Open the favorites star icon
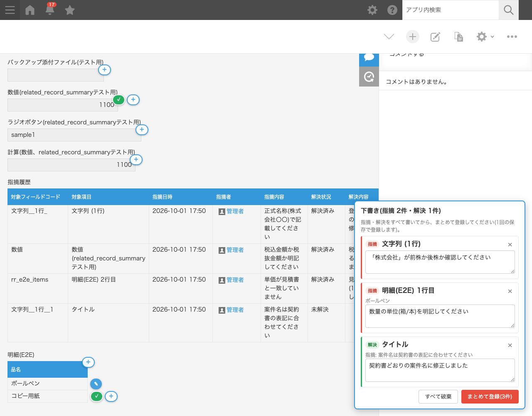This screenshot has width=532, height=416. coord(70,10)
